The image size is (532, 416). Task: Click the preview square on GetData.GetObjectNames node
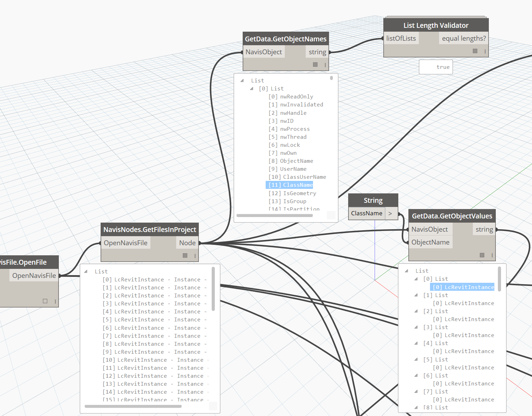click(x=315, y=64)
